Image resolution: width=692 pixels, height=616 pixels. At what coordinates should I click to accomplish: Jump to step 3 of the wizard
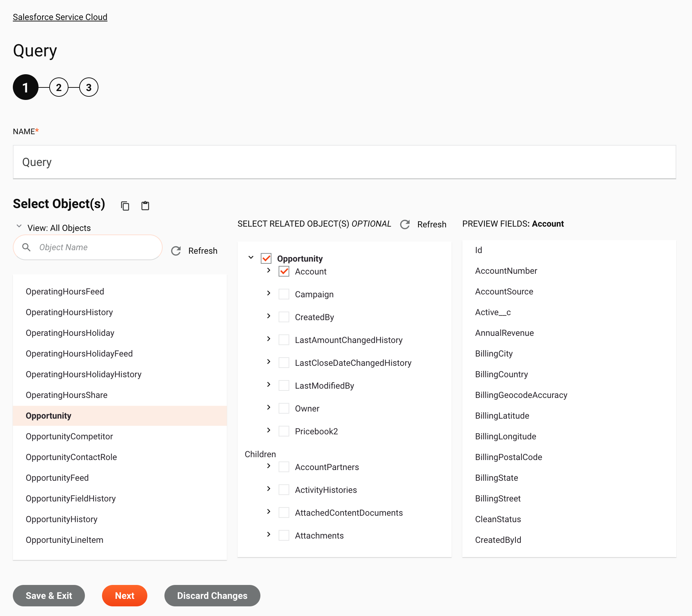(88, 87)
